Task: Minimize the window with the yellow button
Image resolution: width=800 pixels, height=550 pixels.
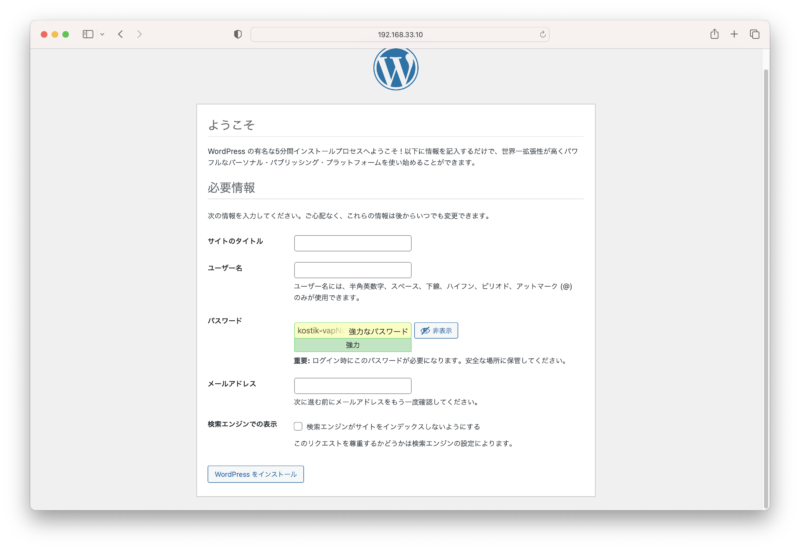Action: point(55,34)
